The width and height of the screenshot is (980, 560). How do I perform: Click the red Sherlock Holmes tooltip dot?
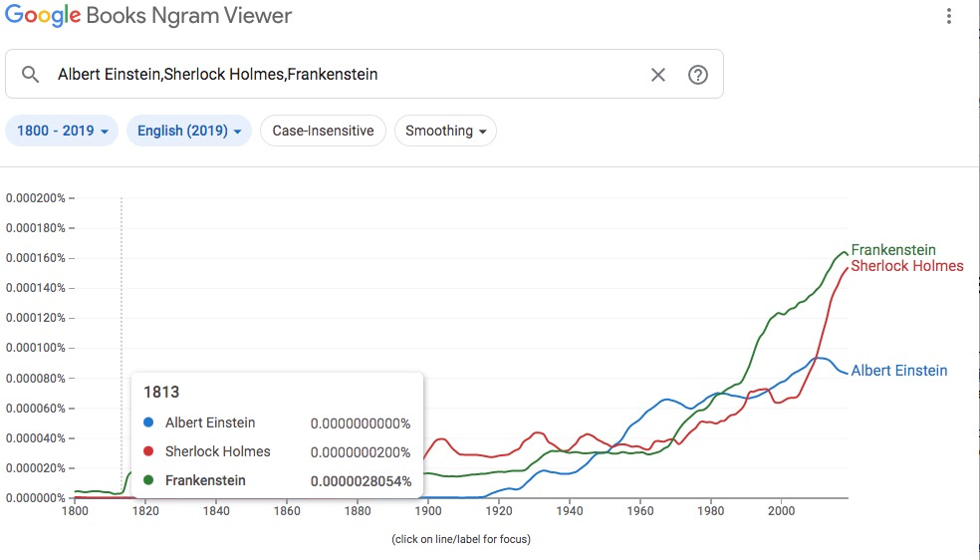(148, 451)
